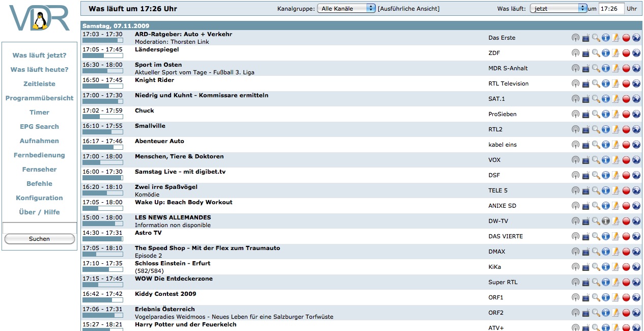
Task: Switch TV to ZDF using television icon
Action: click(x=586, y=53)
